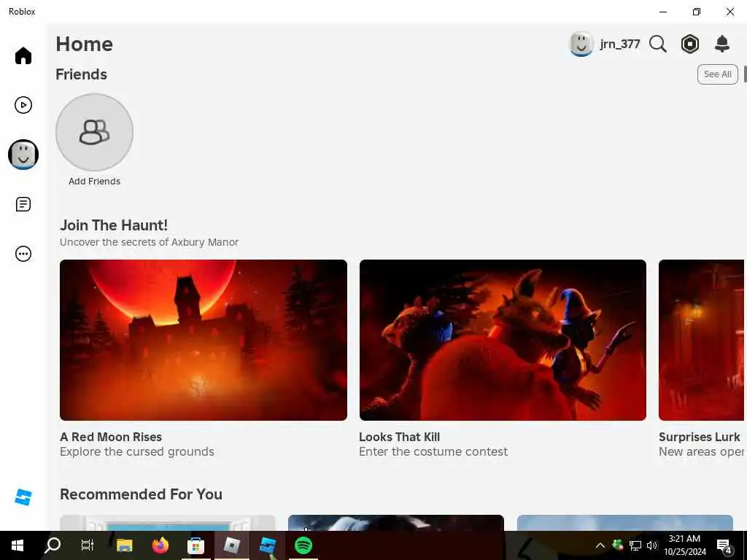Viewport: 747px width, 560px height.
Task: Click the Explore the cursed grounds text
Action: (137, 451)
